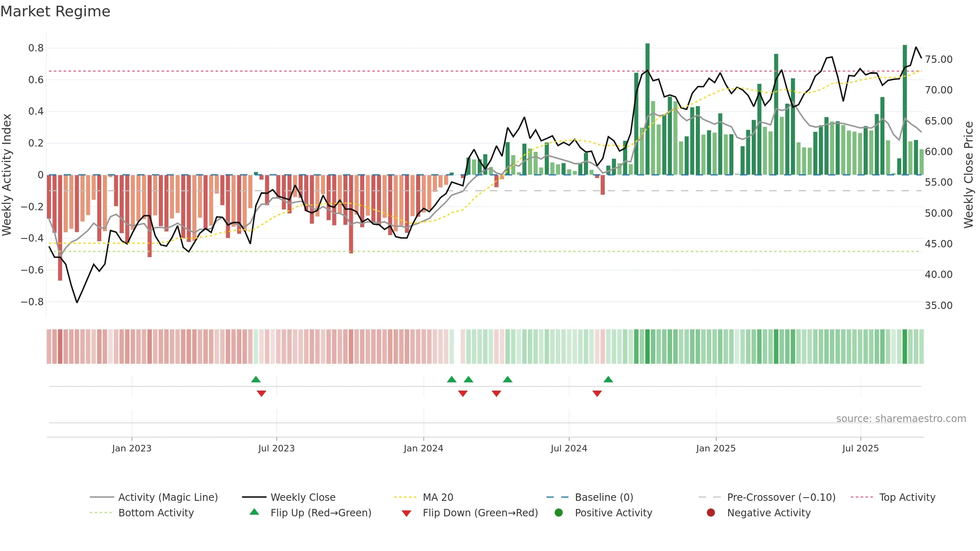This screenshot has height=551, width=980.
Task: Click the 55.00 price axis label
Action: tap(939, 182)
